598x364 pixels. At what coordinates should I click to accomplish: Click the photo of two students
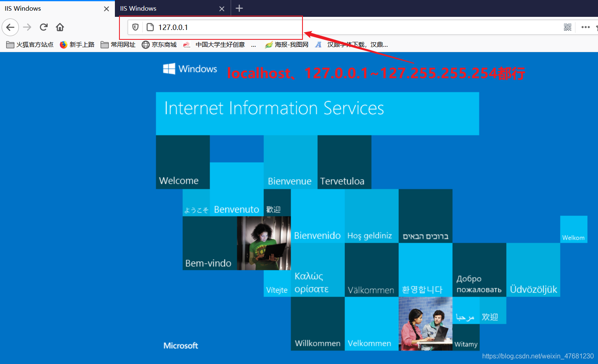425,324
